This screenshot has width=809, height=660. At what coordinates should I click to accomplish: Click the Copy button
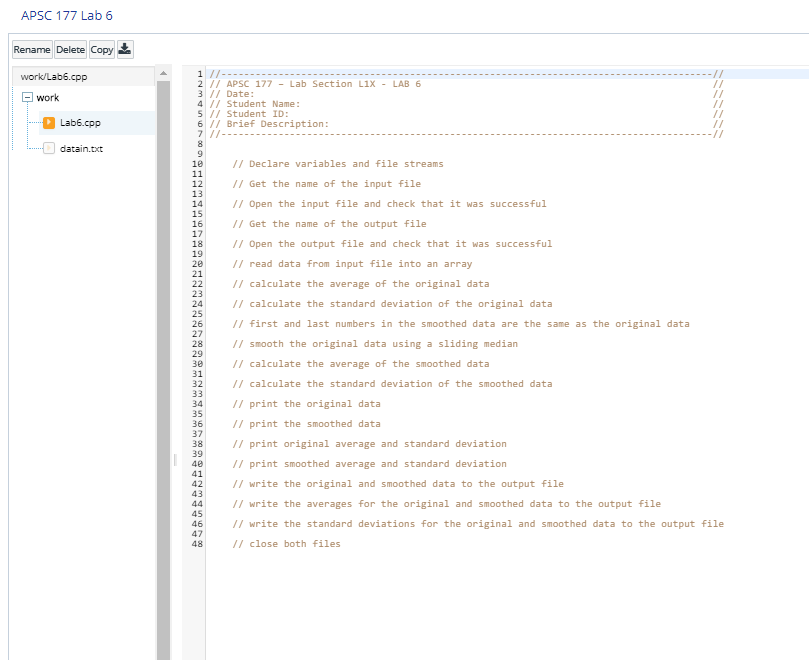(102, 50)
